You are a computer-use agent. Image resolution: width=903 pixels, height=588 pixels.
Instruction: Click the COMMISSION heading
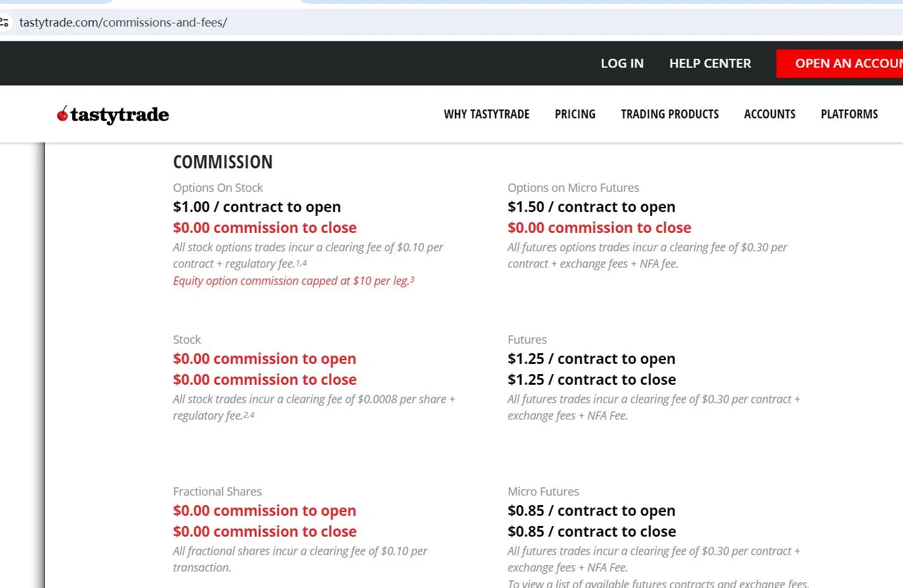223,162
